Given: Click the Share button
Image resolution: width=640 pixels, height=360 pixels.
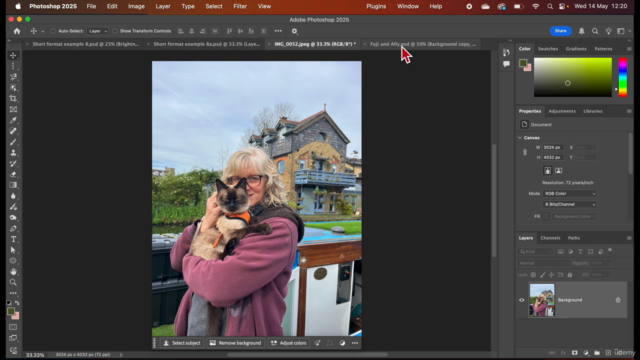Looking at the screenshot, I should point(560,31).
